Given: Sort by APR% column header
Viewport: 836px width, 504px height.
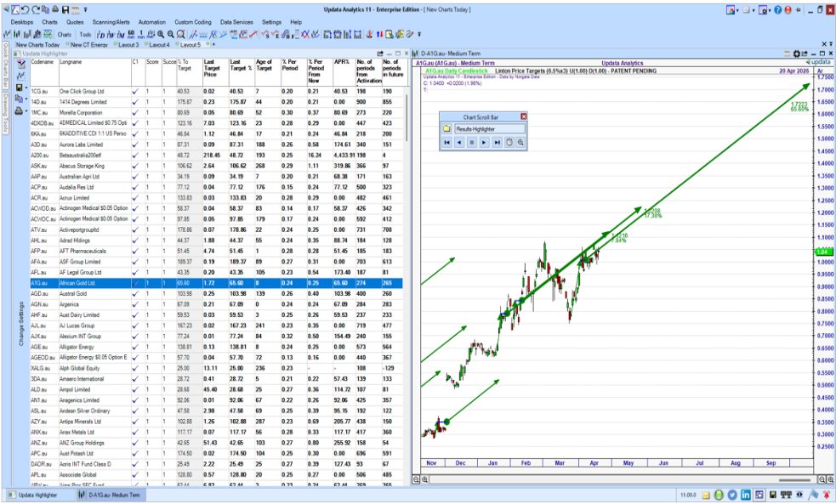Looking at the screenshot, I should [x=341, y=62].
